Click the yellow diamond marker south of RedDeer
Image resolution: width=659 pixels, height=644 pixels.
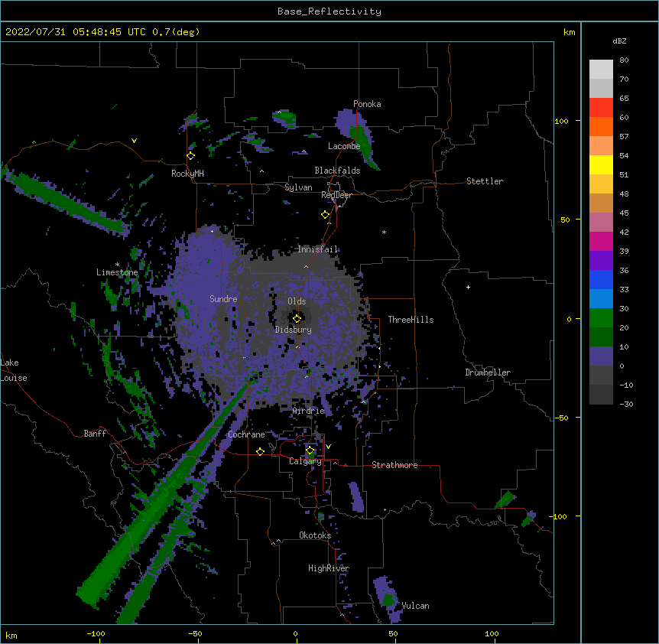[325, 215]
